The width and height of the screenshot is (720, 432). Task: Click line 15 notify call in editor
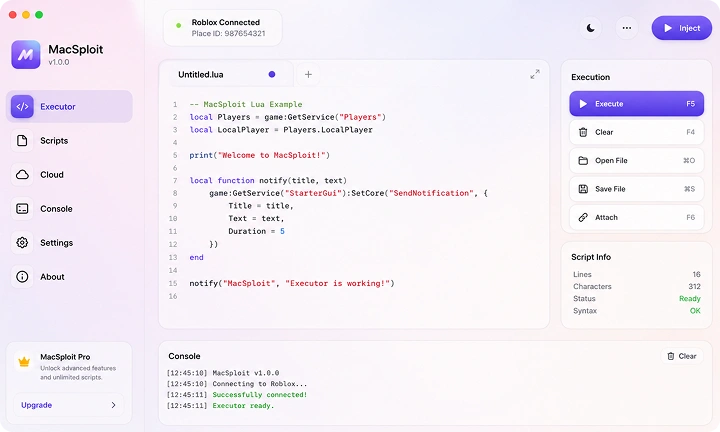click(x=292, y=283)
